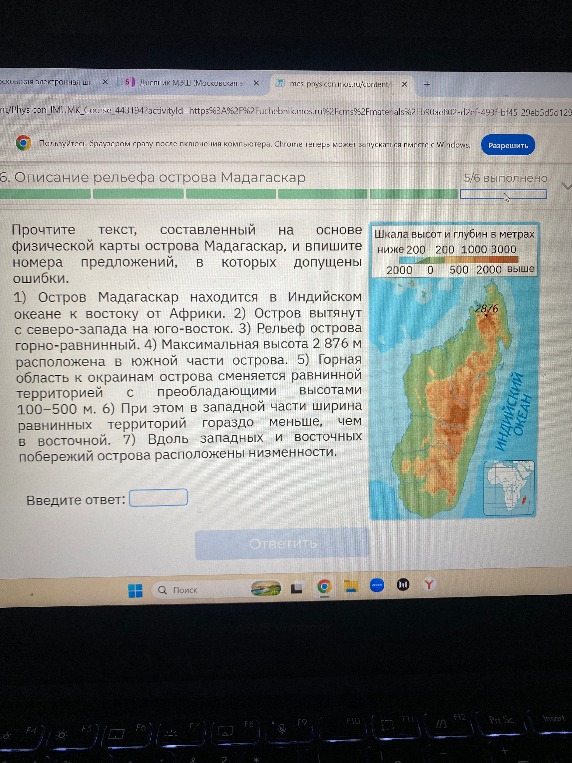Image resolution: width=572 pixels, height=763 pixels.
Task: Click the Chrome logo in notification bar
Action: (23, 143)
